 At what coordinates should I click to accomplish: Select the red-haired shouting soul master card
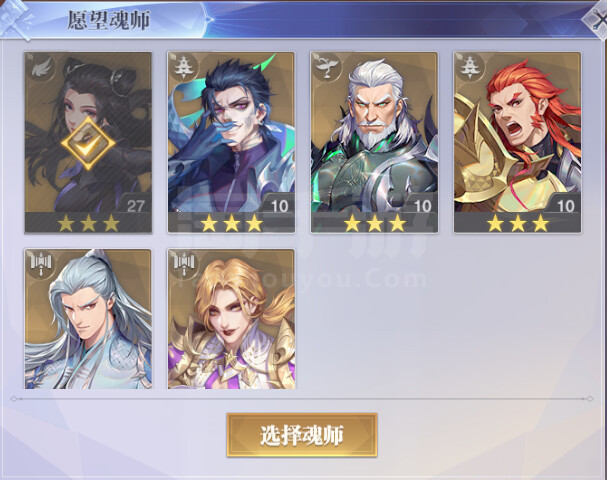click(x=517, y=142)
